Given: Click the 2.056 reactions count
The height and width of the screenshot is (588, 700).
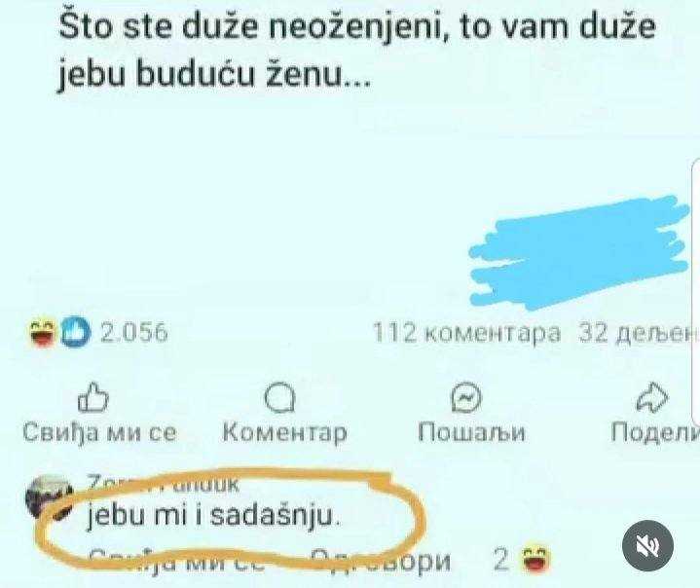Looking at the screenshot, I should [x=134, y=333].
